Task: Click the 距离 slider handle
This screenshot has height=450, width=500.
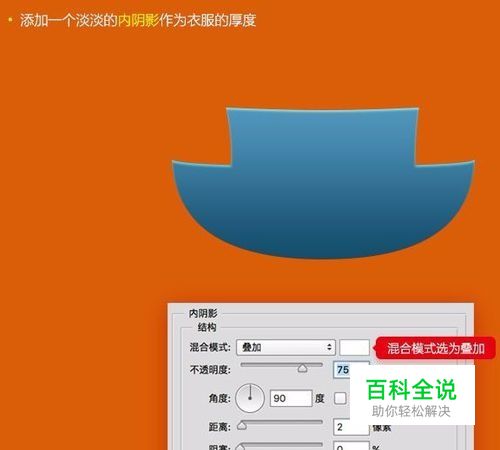Action: (242, 426)
